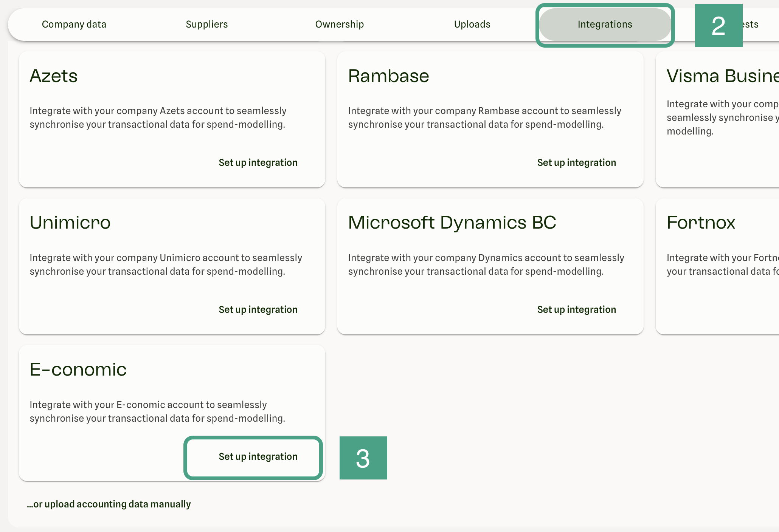Click the Unimicro card heading
Image resolution: width=779 pixels, height=532 pixels.
tap(70, 223)
